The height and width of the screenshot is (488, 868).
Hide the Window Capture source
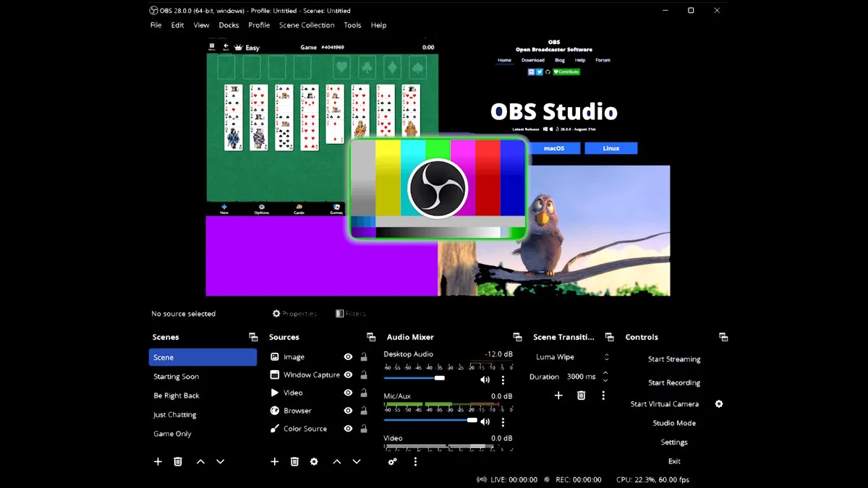pos(348,375)
